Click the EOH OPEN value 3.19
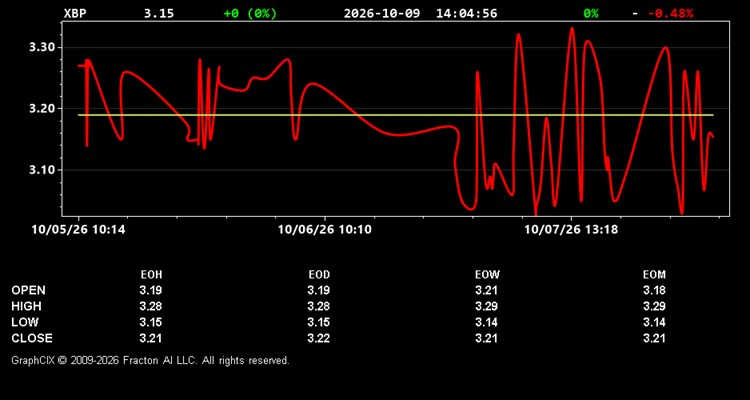This screenshot has width=750, height=400. click(x=151, y=290)
